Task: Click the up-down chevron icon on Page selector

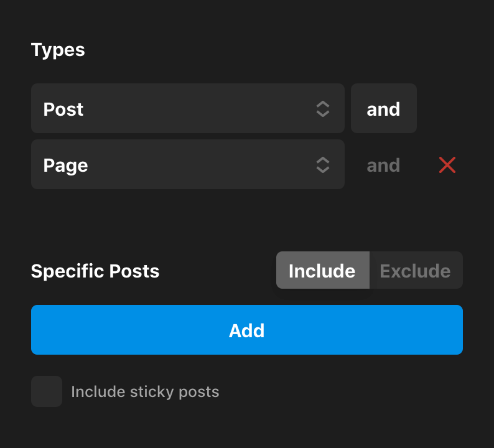Action: point(322,165)
